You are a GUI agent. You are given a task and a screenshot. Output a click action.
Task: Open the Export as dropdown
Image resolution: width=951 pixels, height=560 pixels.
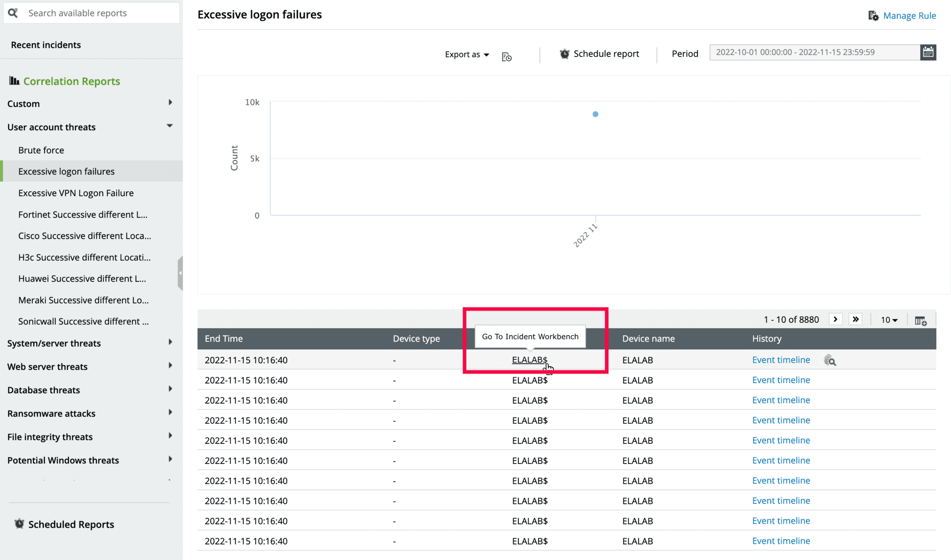(x=467, y=55)
